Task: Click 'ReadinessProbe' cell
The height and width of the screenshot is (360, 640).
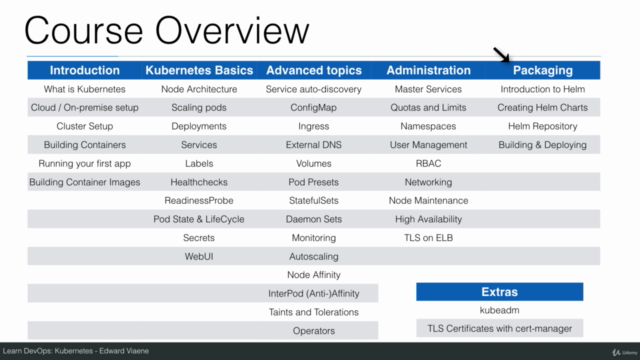Action: (x=199, y=200)
